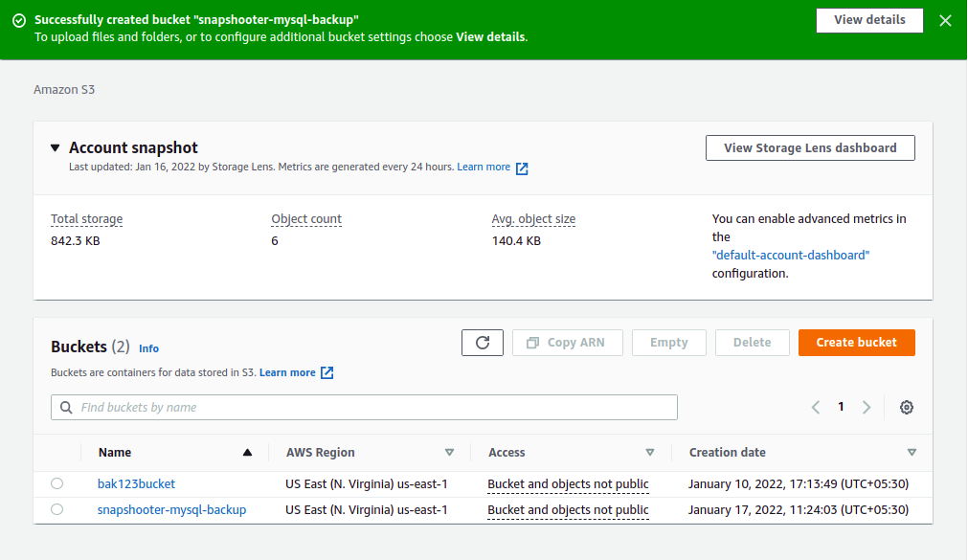Open the default-account-dashboard link
This screenshot has width=968, height=560.
[790, 255]
